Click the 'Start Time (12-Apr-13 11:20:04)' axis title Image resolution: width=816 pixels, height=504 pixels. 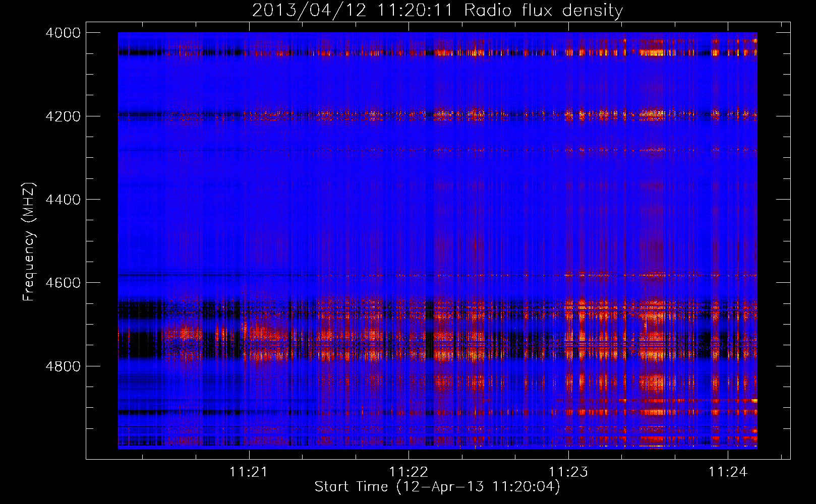click(437, 487)
